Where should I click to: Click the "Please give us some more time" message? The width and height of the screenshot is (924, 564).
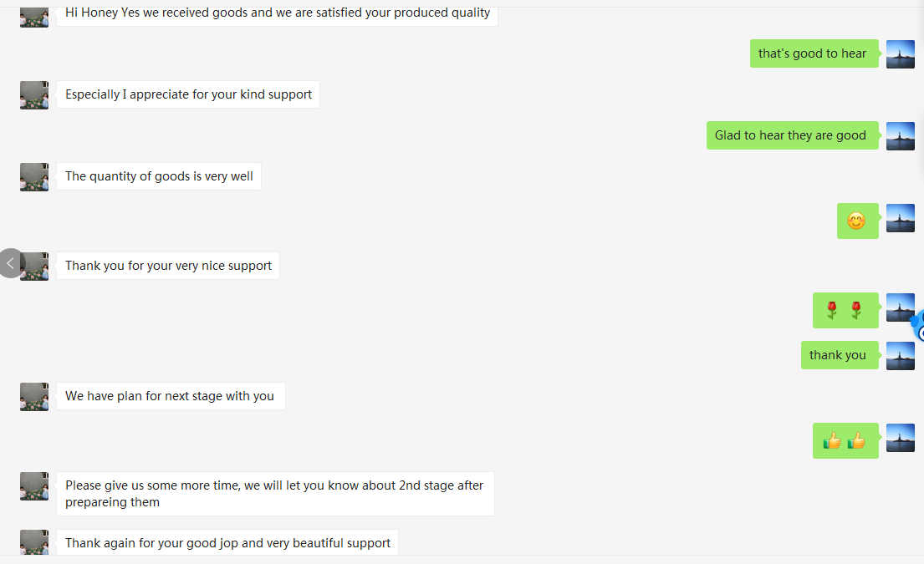coord(275,494)
